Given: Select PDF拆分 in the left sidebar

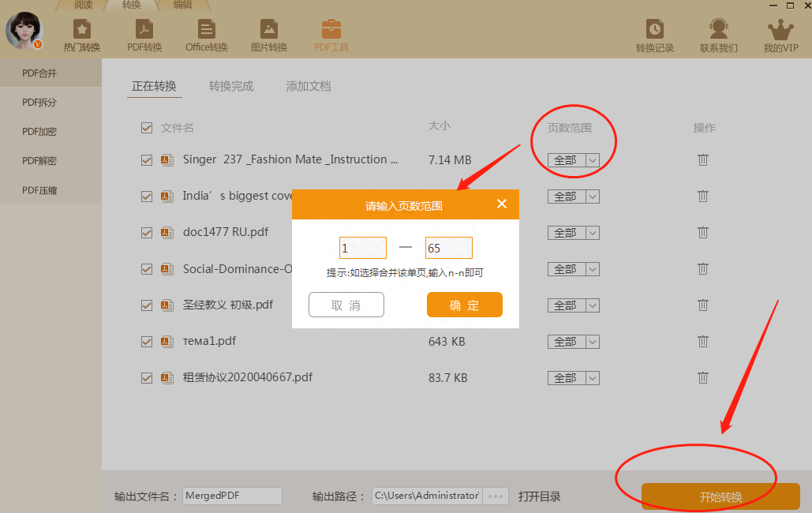Looking at the screenshot, I should pos(39,103).
